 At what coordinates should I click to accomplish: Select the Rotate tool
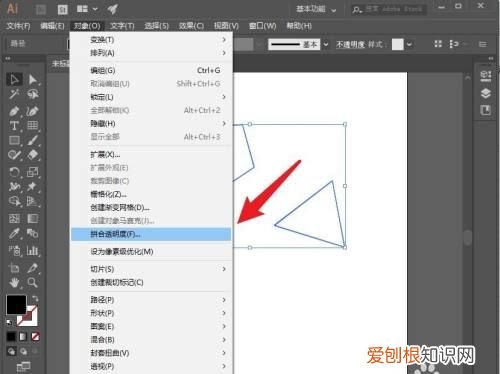(x=14, y=172)
